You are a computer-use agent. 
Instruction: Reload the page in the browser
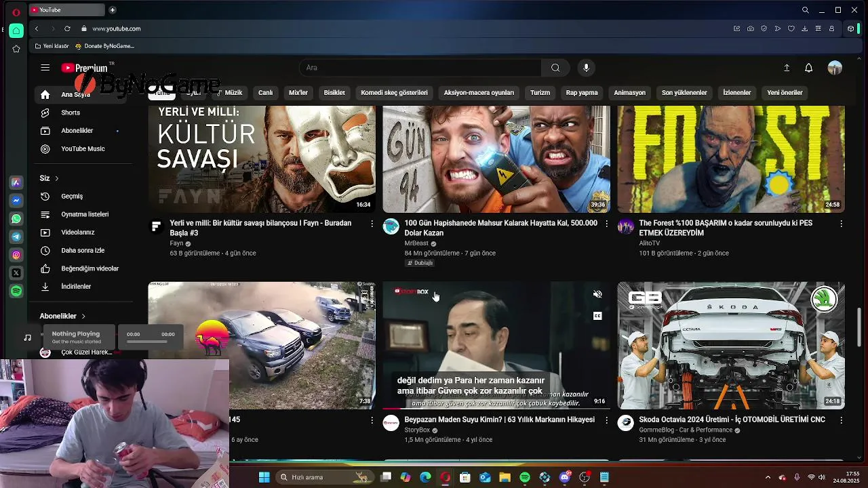[x=67, y=28]
